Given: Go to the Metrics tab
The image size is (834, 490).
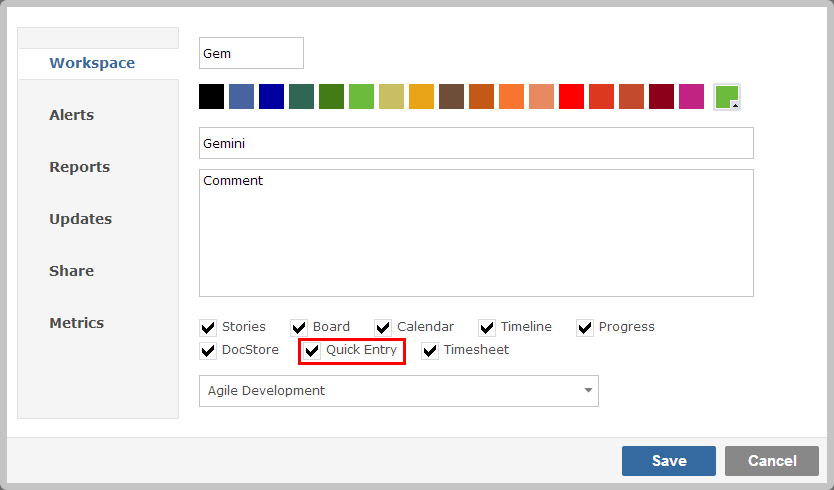Looking at the screenshot, I should point(77,323).
